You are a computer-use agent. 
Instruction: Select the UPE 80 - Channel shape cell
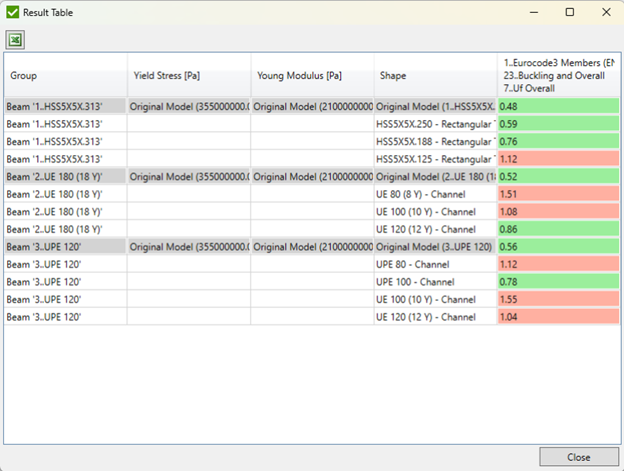(434, 264)
